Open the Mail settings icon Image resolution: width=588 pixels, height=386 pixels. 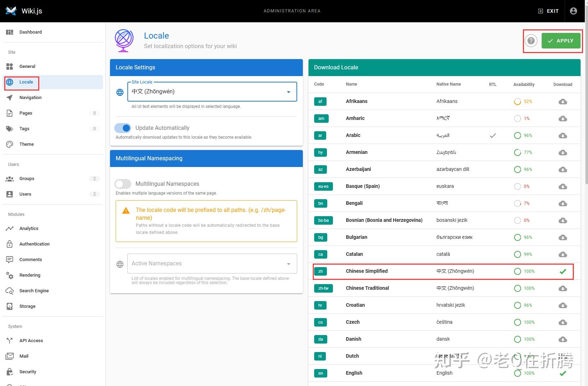(x=10, y=356)
